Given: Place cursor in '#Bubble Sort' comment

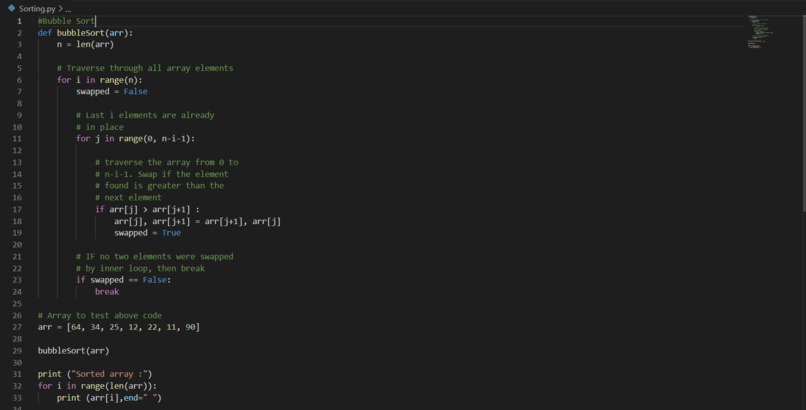Looking at the screenshot, I should [x=66, y=21].
